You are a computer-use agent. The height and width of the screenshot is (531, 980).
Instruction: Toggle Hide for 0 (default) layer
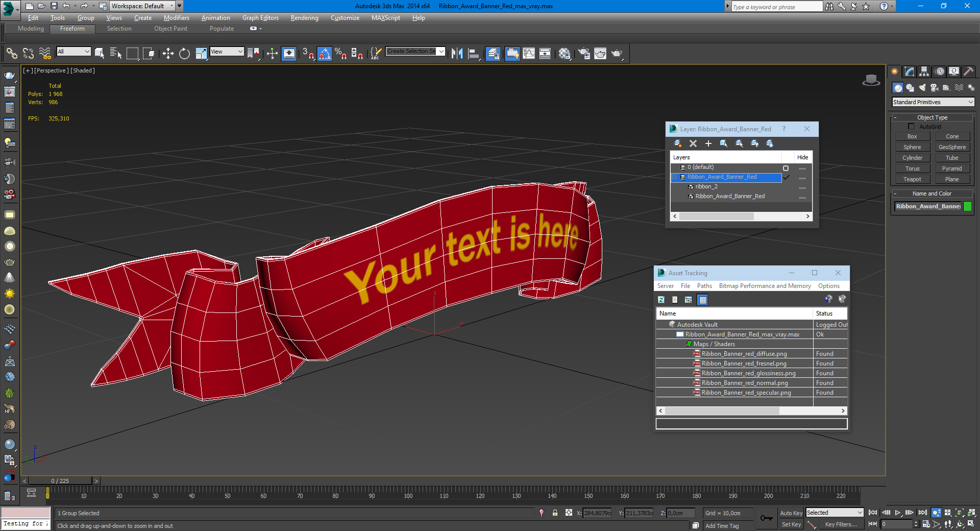point(802,168)
